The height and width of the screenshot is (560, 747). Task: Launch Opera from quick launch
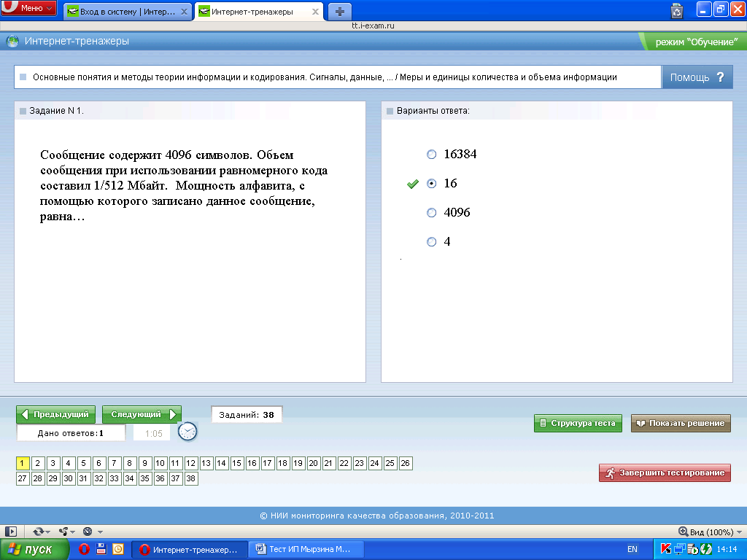point(84,549)
